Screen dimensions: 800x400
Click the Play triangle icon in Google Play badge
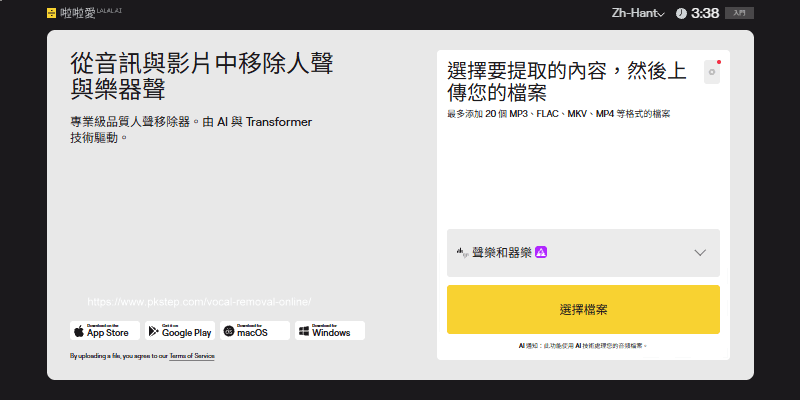pos(153,331)
